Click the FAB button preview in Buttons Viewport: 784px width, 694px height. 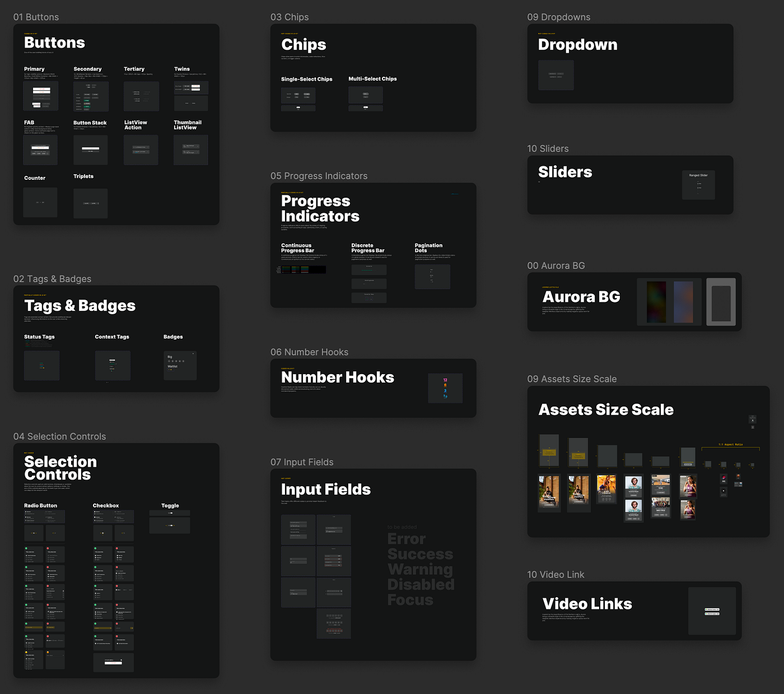pos(40,150)
